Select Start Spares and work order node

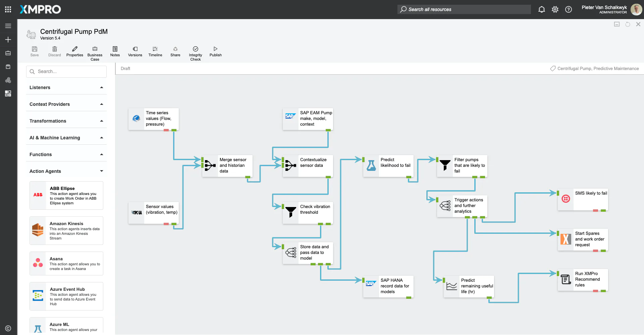pyautogui.click(x=583, y=240)
